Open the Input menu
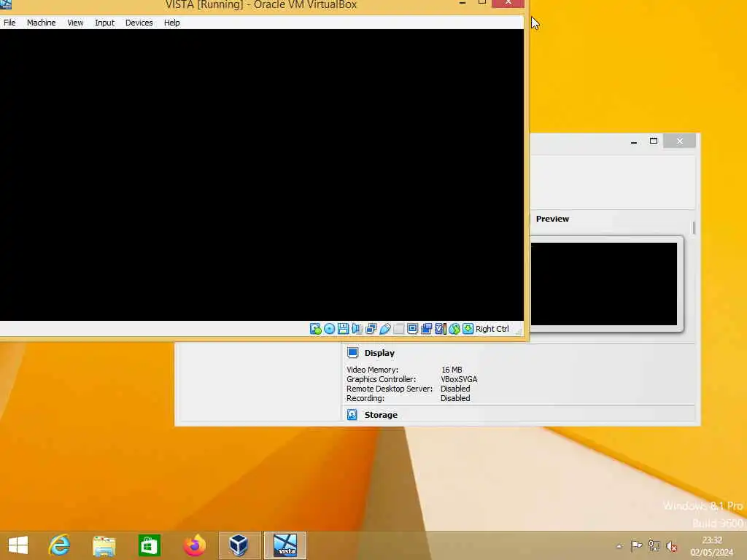The image size is (747, 560). pyautogui.click(x=104, y=23)
